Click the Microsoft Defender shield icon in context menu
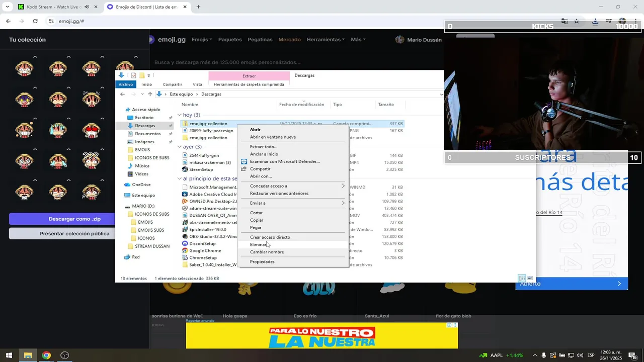Viewport: 644px width, 362px height. tap(245, 161)
